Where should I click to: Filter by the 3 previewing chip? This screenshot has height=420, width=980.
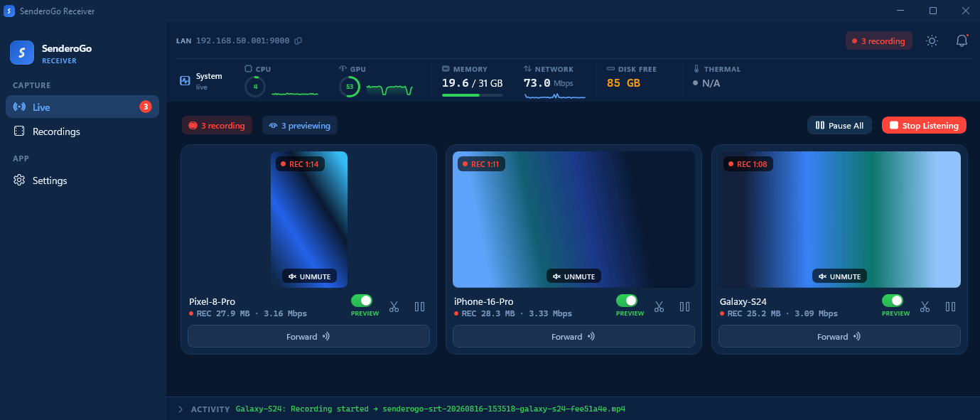coord(300,125)
